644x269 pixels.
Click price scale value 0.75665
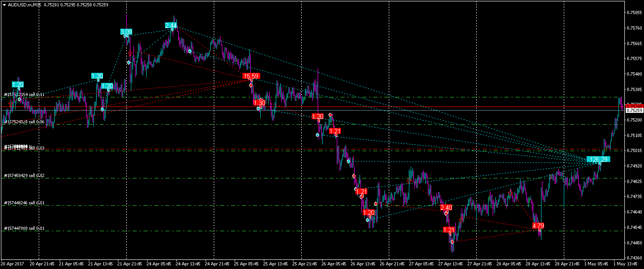[634, 44]
